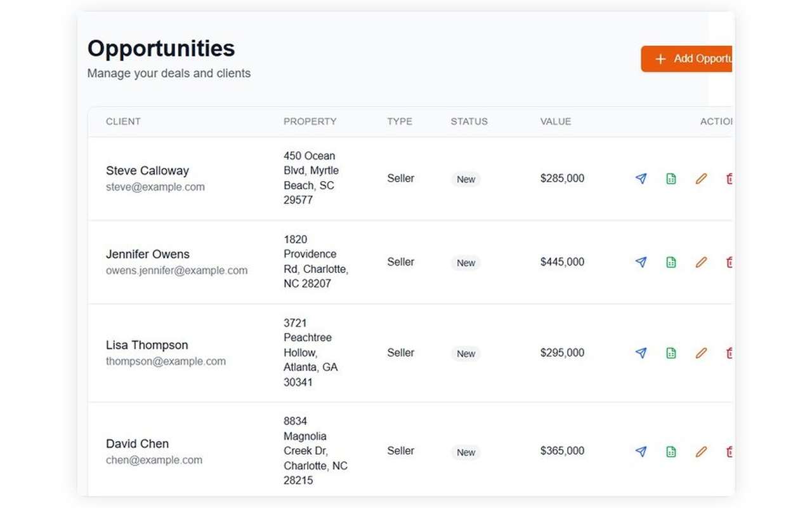Screen dimensions: 812x508
Task: Click send icon for Steve Calloway
Action: (x=641, y=179)
